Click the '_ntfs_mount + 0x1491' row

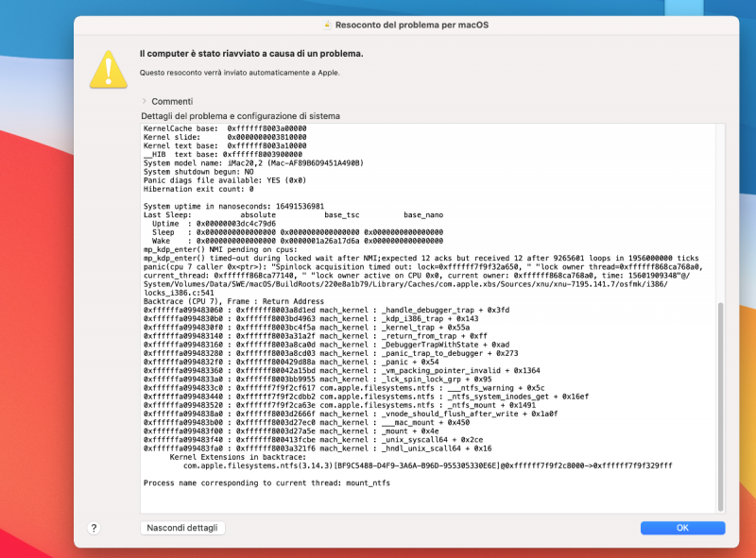[x=340, y=405]
